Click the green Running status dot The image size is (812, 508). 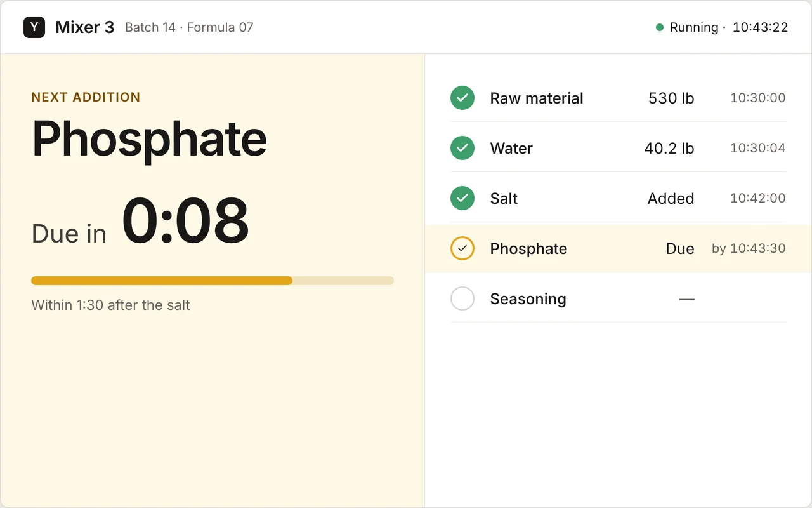[660, 27]
